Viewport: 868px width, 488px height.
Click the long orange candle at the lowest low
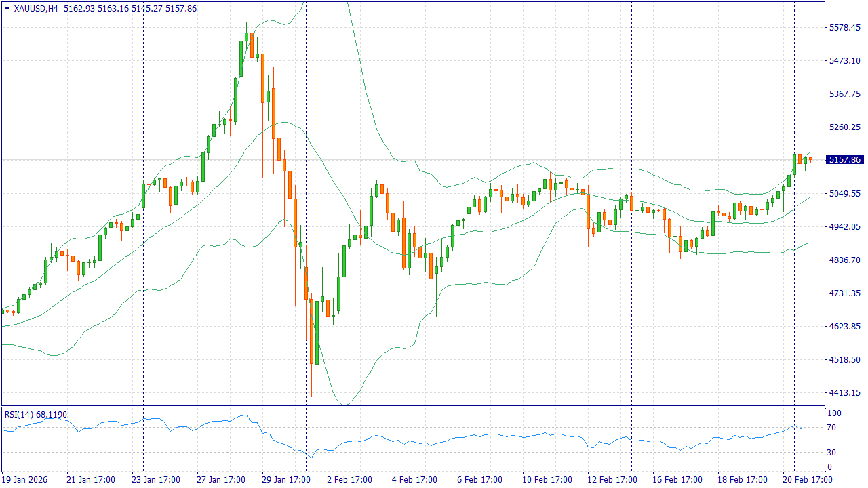(311, 332)
